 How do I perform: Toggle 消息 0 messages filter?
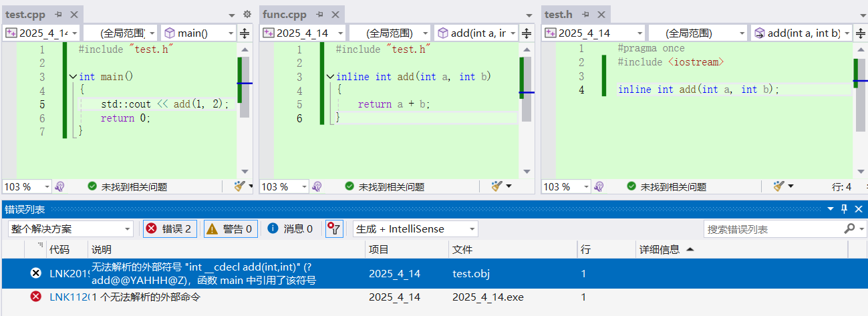pos(290,229)
